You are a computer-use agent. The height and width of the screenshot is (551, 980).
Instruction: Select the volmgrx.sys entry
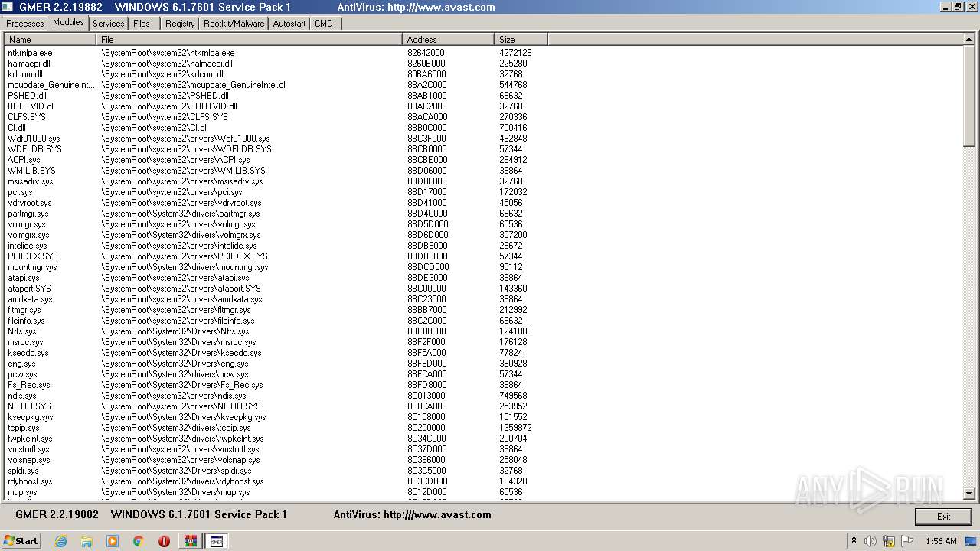28,235
